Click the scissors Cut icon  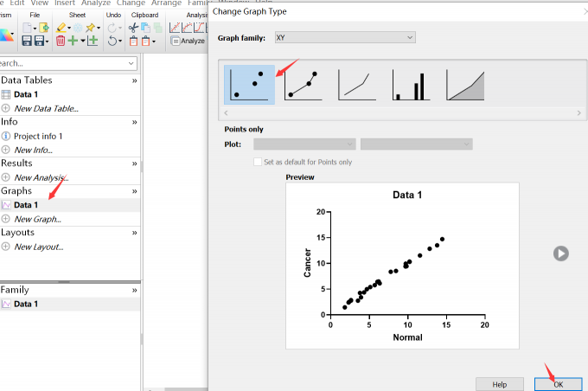tap(133, 28)
